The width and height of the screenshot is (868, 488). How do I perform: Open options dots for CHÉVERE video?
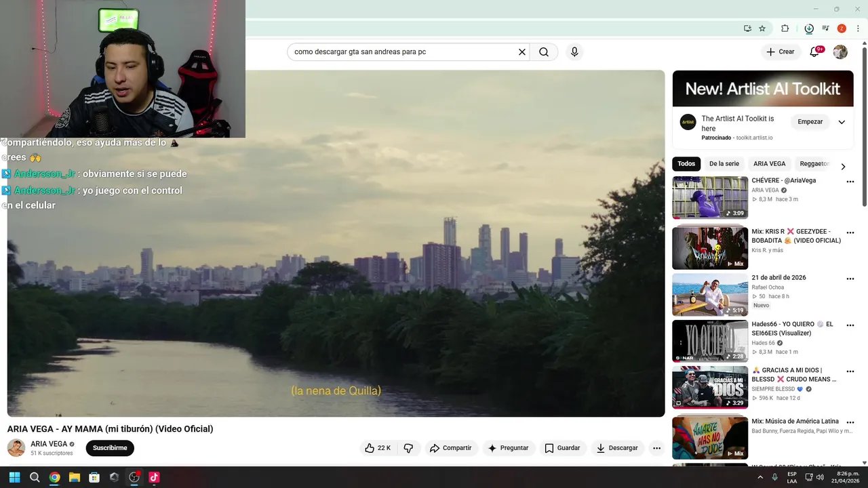click(850, 182)
